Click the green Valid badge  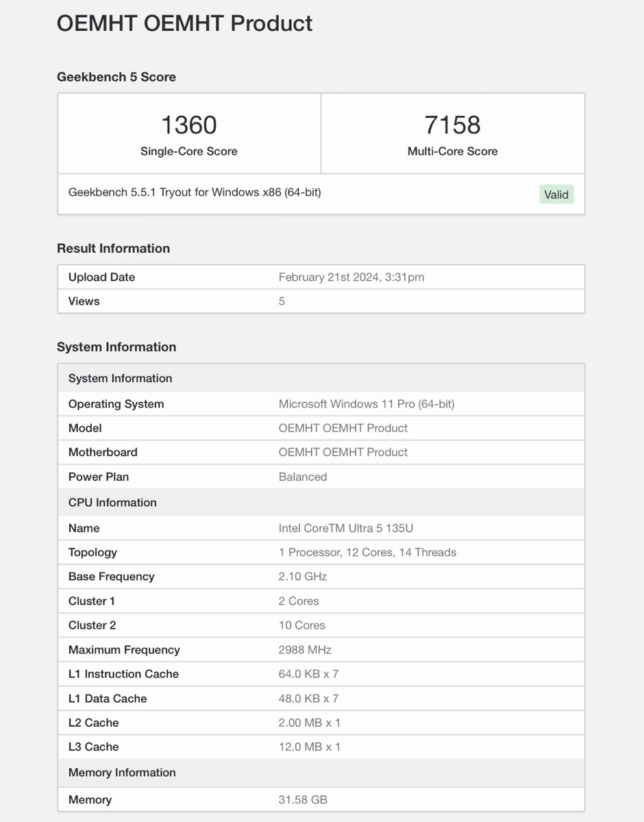pyautogui.click(x=556, y=195)
